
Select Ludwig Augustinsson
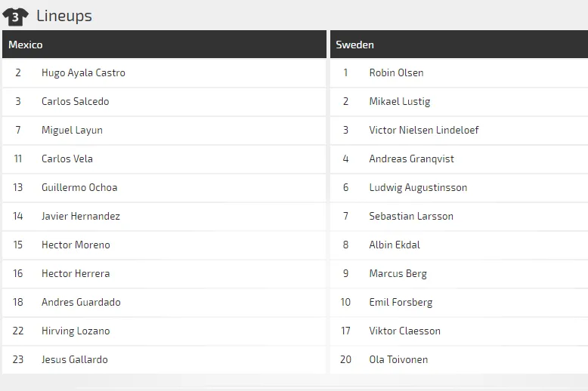(x=418, y=188)
